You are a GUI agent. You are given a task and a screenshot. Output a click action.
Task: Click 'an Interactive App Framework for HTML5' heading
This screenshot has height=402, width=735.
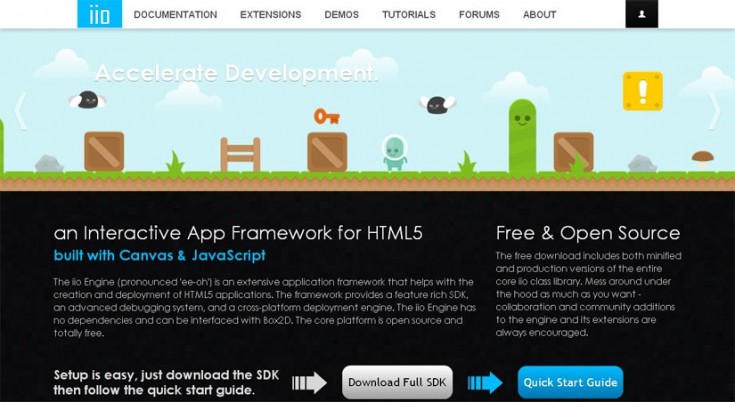coord(238,233)
